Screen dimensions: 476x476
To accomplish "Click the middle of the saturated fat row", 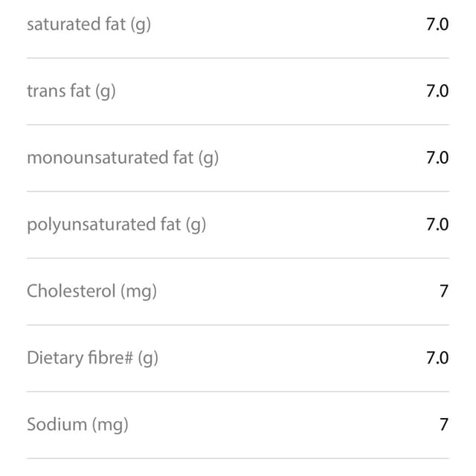I will (x=238, y=29).
